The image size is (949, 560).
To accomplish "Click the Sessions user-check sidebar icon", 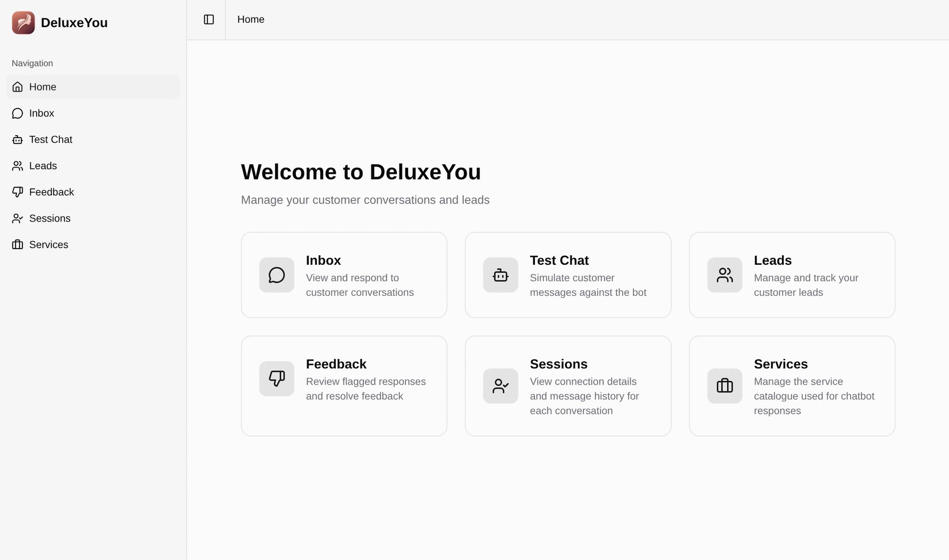I will [18, 218].
